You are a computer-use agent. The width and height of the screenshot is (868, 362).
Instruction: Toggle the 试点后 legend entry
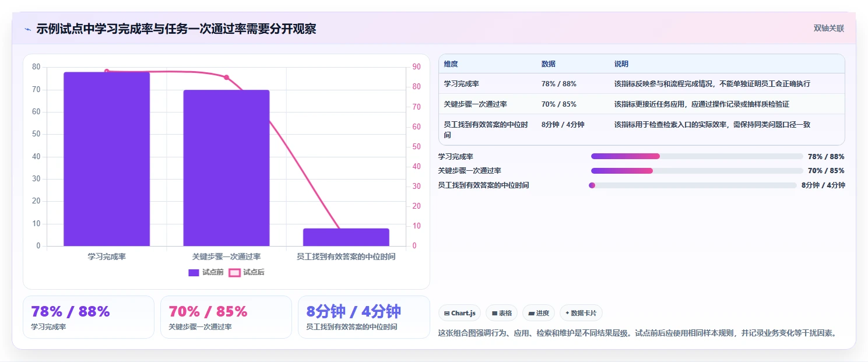pyautogui.click(x=246, y=272)
